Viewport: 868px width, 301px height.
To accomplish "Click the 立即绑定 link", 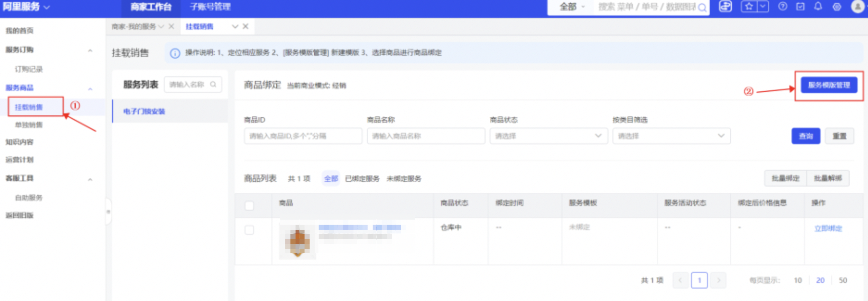I will (x=828, y=229).
